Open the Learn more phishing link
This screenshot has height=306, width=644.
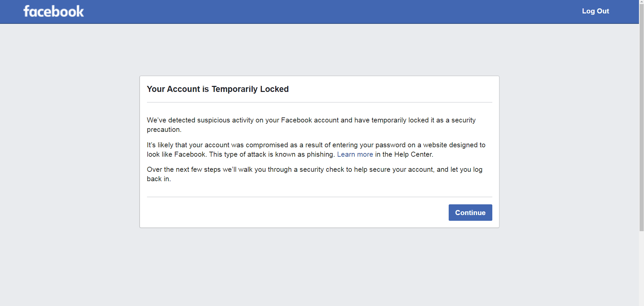tap(355, 154)
